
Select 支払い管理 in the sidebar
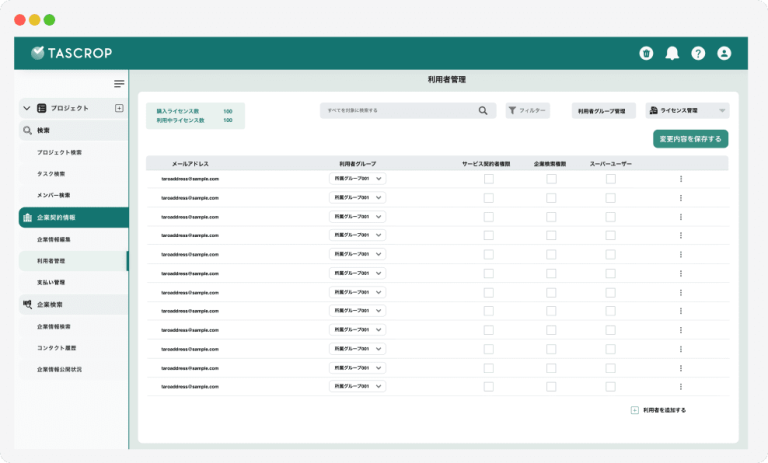[51, 282]
